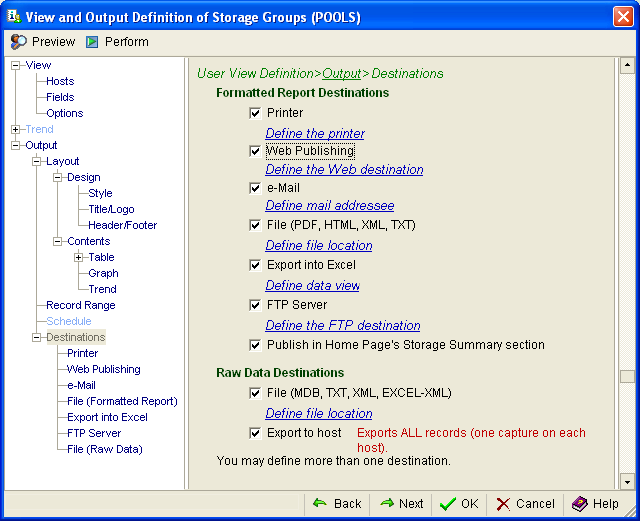The height and width of the screenshot is (521, 640).
Task: Click the vertical scrollbar thumb
Action: 627,376
